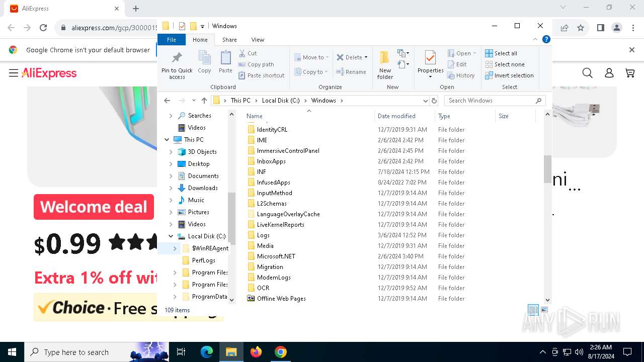This screenshot has height=362, width=644.
Task: Select Documents in navigation pane
Action: [203, 176]
